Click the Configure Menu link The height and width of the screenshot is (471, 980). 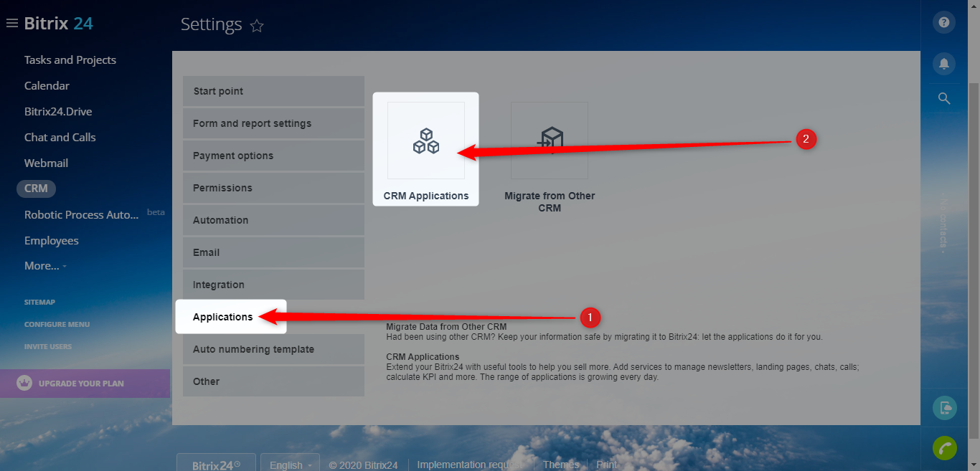pos(57,325)
